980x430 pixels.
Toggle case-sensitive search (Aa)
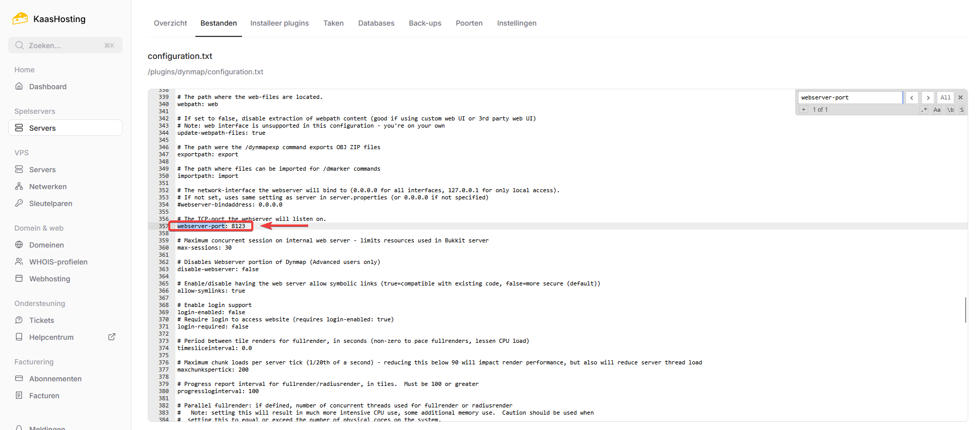pyautogui.click(x=937, y=110)
